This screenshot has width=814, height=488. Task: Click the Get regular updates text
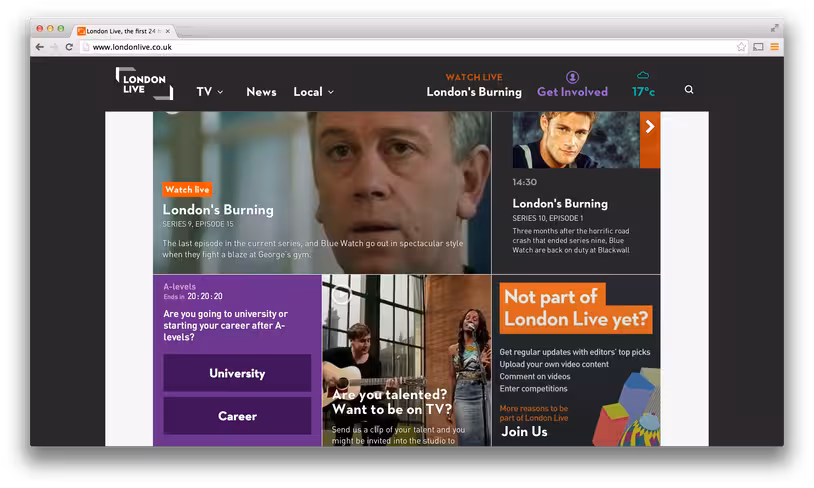575,352
